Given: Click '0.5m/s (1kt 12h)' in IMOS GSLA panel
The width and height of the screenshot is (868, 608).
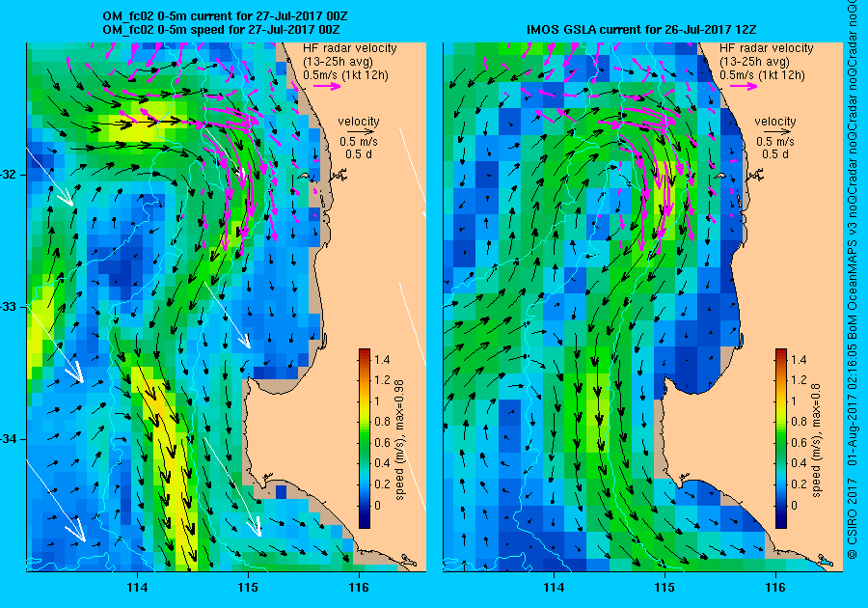Looking at the screenshot, I should 762,75.
